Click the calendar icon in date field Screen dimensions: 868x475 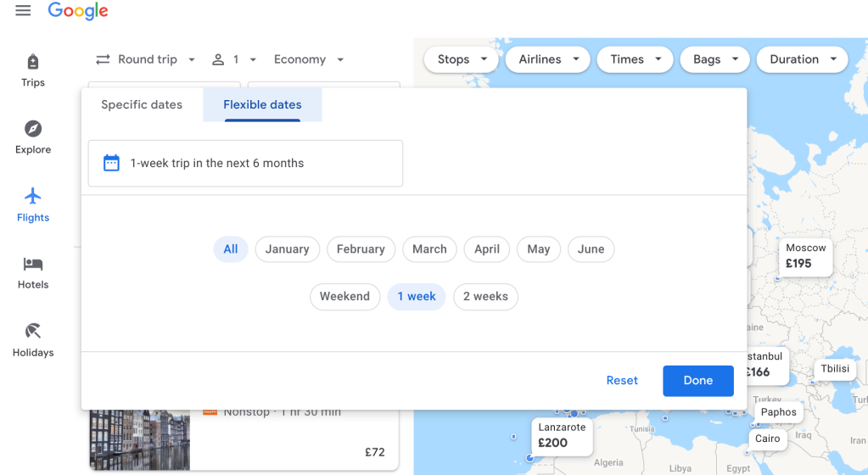[111, 163]
